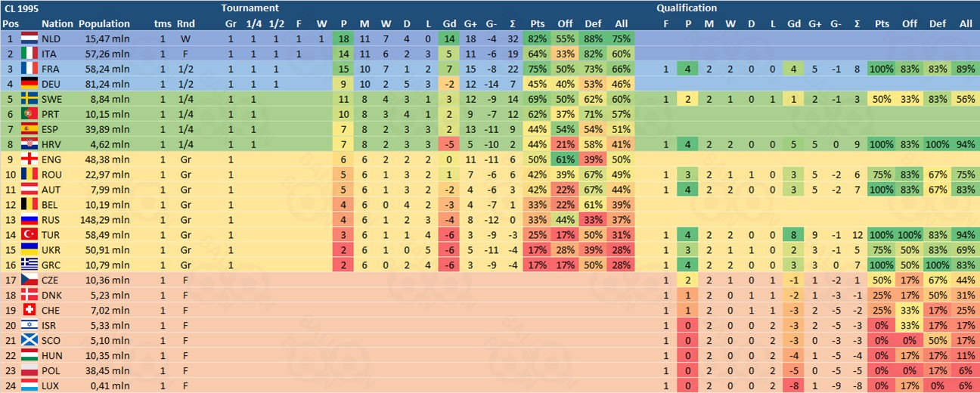Click NLD tournament Pts cell 82%
This screenshot has width=980, height=393.
(x=538, y=38)
